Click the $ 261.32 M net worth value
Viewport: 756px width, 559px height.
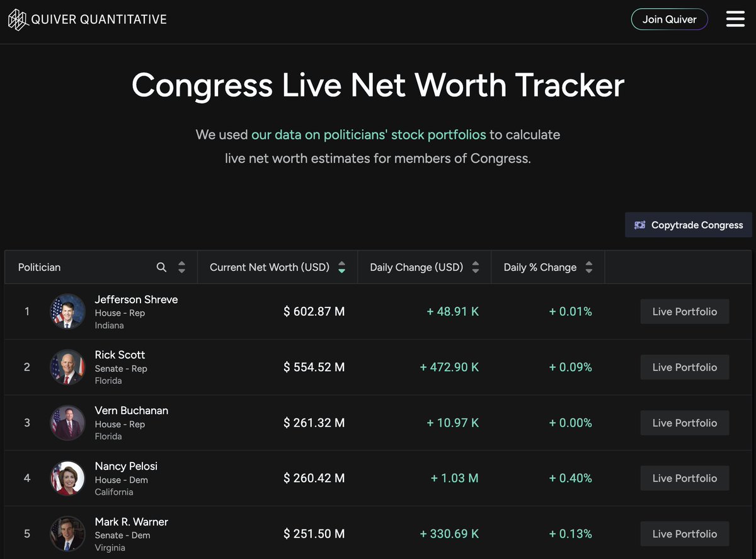314,423
